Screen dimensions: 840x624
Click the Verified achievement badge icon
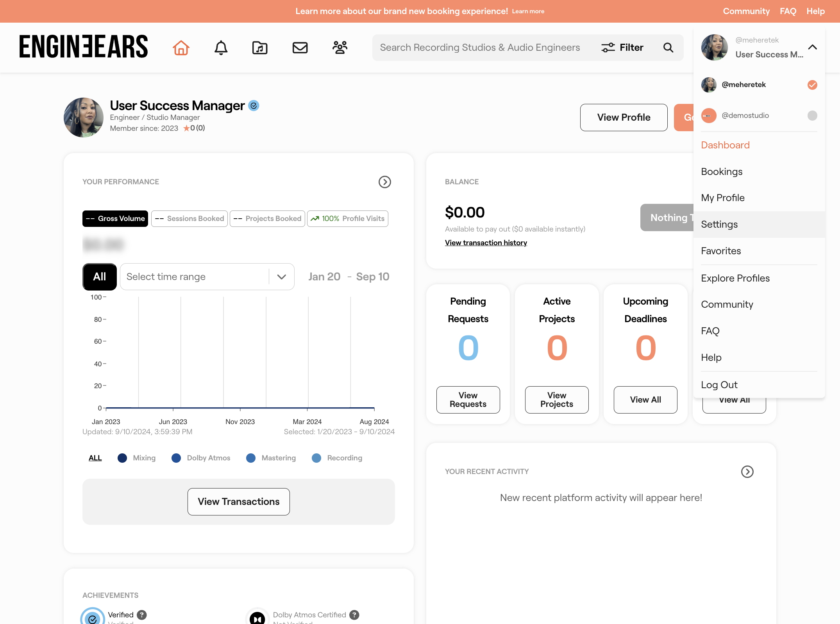93,616
